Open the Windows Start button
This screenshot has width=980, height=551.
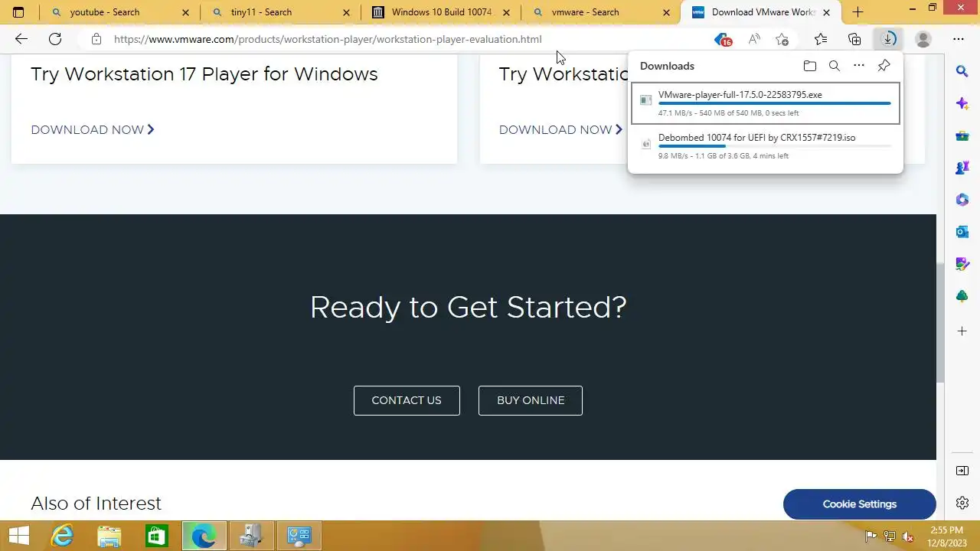(19, 536)
